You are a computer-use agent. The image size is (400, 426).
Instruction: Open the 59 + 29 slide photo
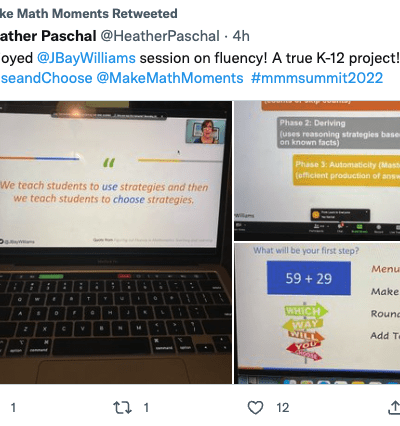317,313
